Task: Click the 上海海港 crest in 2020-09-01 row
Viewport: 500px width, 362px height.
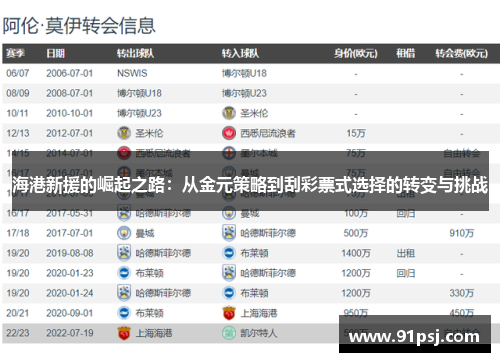Action: click(x=229, y=313)
